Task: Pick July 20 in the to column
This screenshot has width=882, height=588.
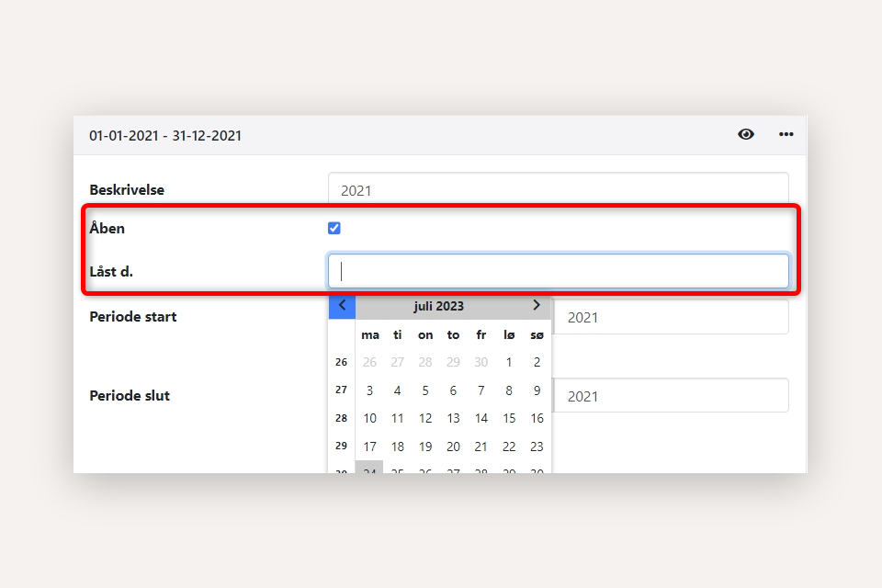Action: click(453, 447)
